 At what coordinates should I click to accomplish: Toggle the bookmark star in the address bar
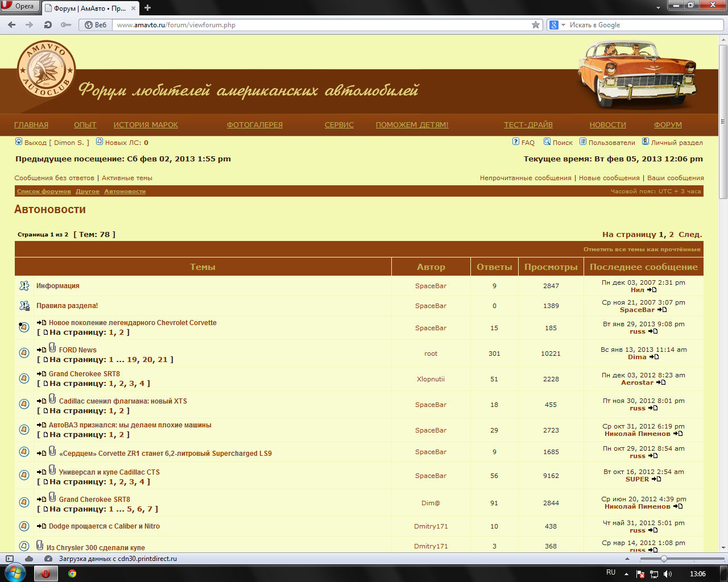coord(535,25)
